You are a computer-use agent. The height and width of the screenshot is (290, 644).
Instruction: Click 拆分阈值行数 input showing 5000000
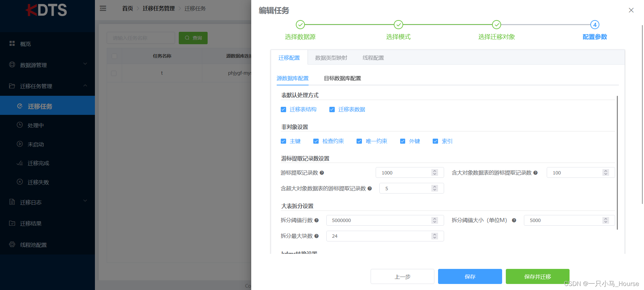(385, 220)
